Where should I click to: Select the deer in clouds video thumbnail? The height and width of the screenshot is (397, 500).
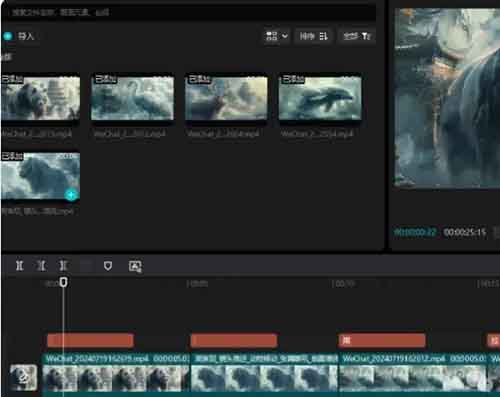pos(226,98)
